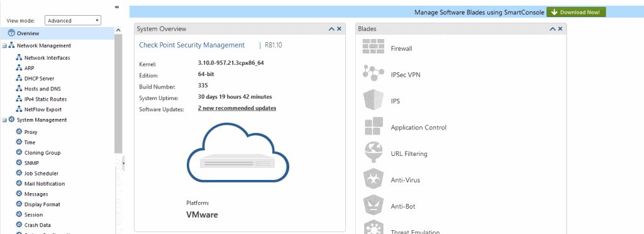Click the DHCP Server icon
644x234 pixels.
tap(18, 78)
